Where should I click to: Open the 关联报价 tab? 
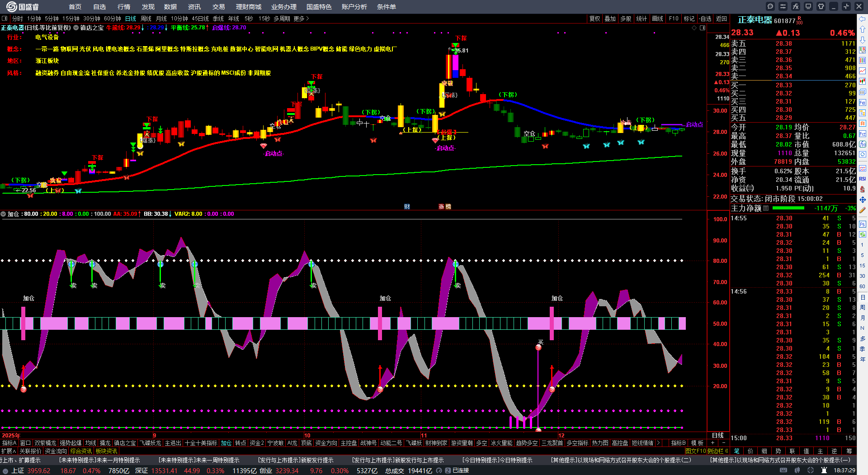click(x=30, y=451)
